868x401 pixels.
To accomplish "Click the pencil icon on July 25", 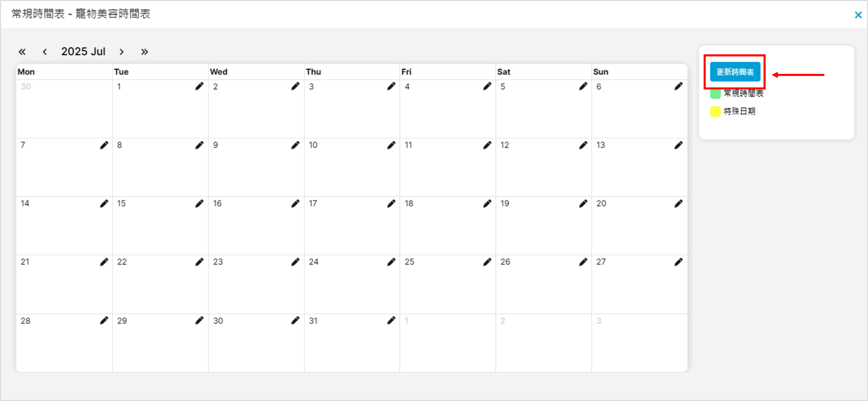I will 487,262.
